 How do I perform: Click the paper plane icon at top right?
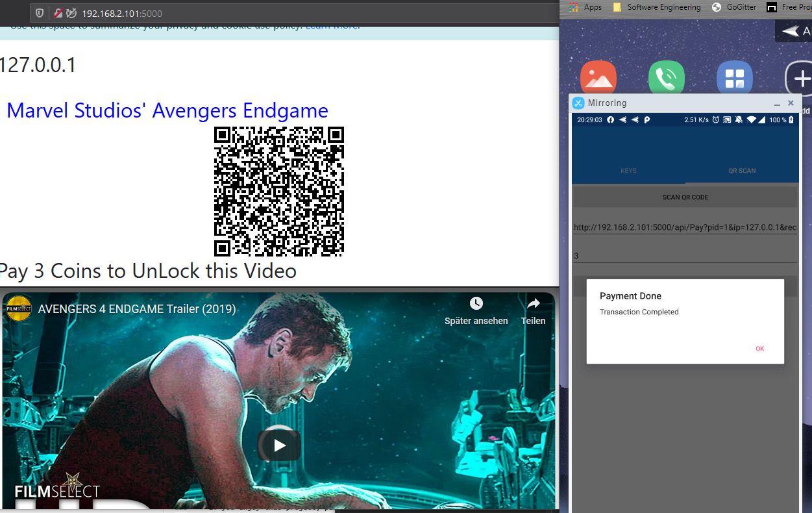tap(791, 31)
